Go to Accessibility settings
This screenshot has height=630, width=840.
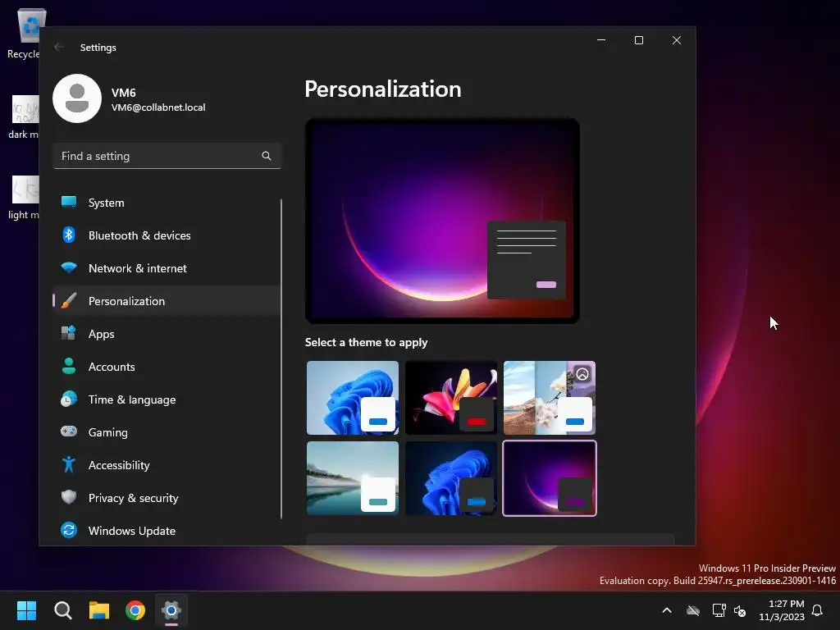[167, 465]
